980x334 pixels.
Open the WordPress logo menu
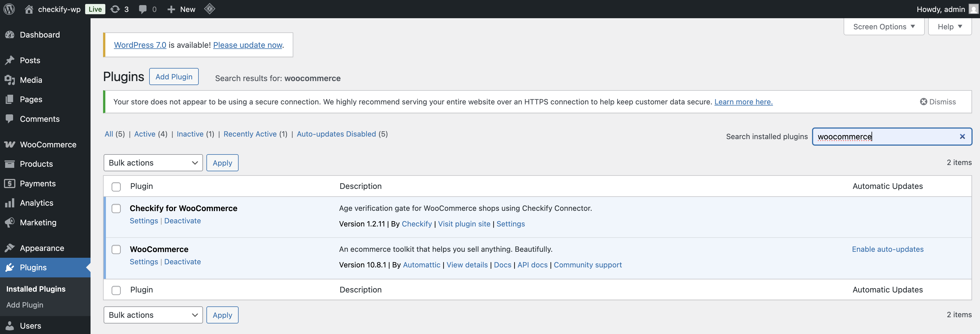point(9,9)
